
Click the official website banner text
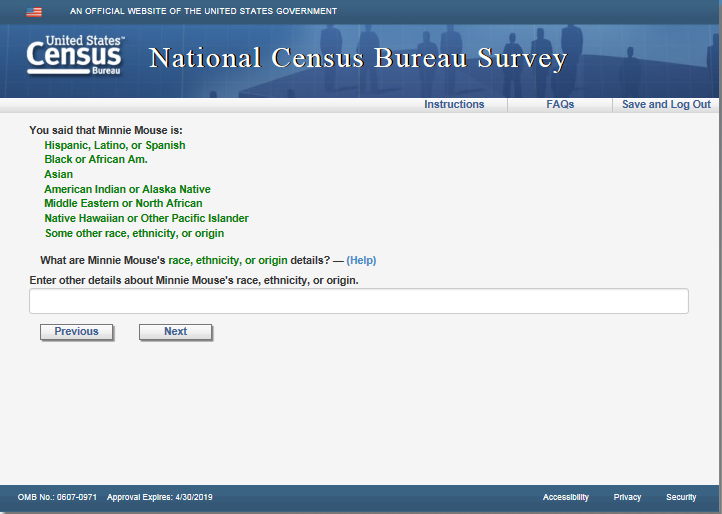[x=204, y=11]
